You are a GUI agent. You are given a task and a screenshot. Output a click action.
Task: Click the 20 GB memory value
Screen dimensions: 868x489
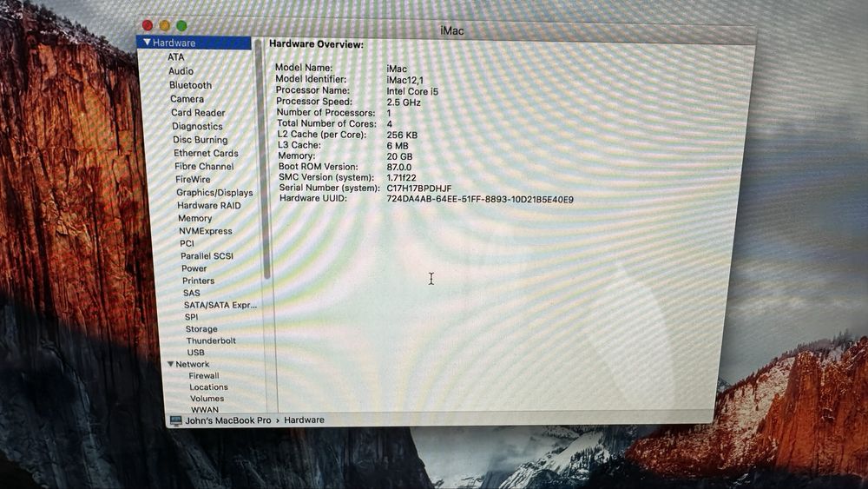[x=399, y=156]
